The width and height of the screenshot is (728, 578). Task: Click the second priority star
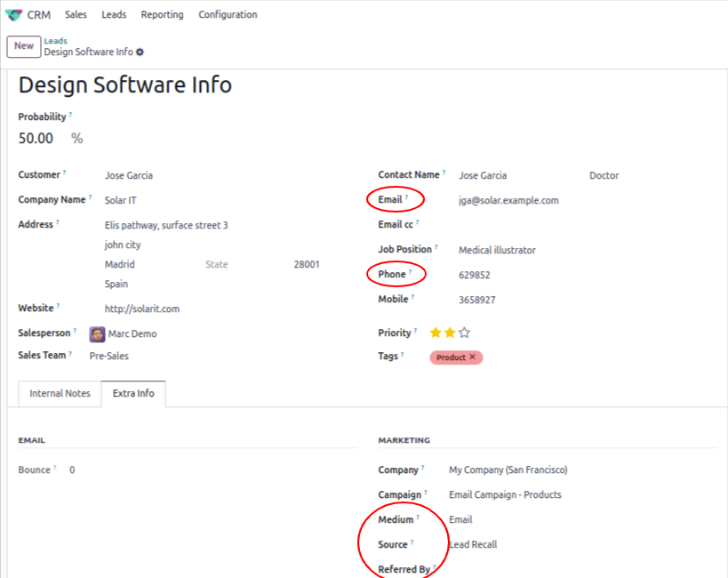[x=450, y=333]
